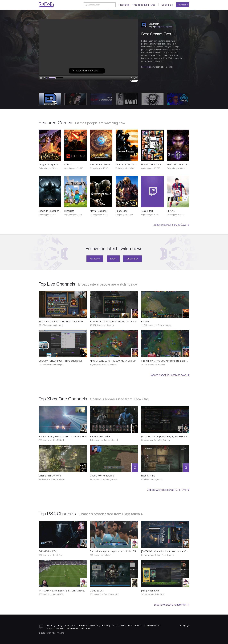Open the Przeglądaj menu item
The width and height of the screenshot is (228, 644).
124,5
